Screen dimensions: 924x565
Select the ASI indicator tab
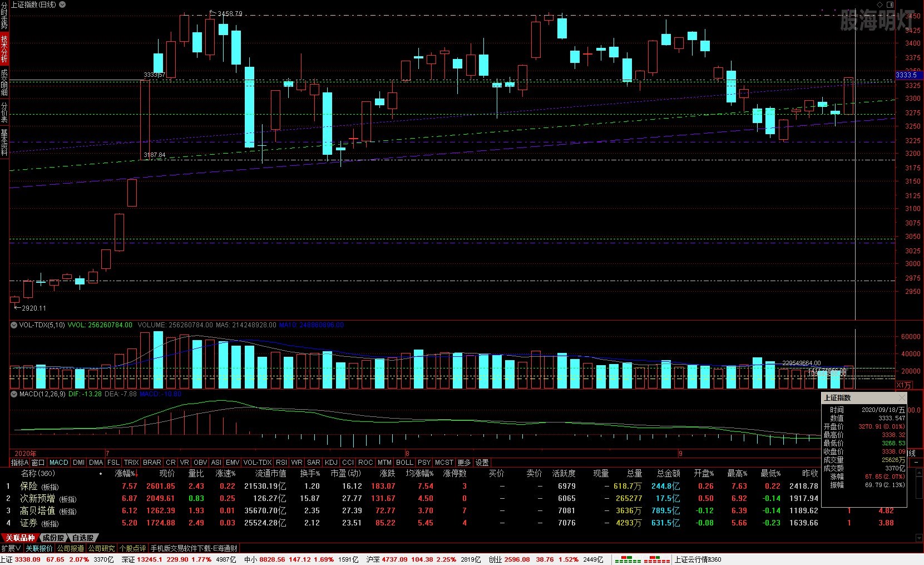216,463
